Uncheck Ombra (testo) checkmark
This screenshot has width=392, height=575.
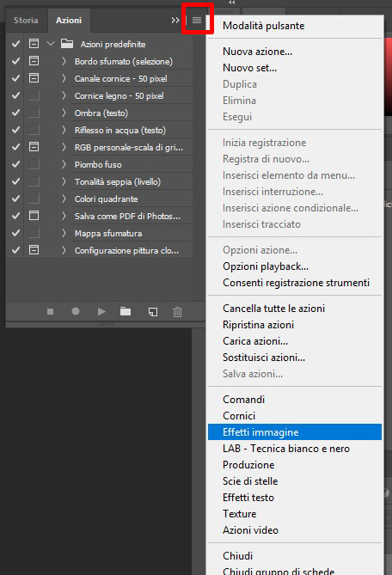(x=15, y=113)
